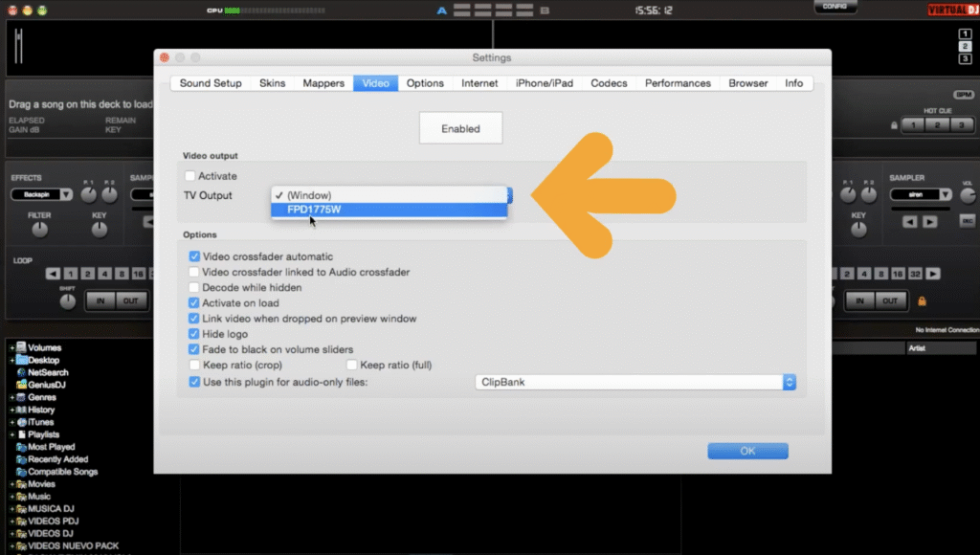The height and width of the screenshot is (555, 980).
Task: Open the Codecs tab
Action: coord(609,83)
